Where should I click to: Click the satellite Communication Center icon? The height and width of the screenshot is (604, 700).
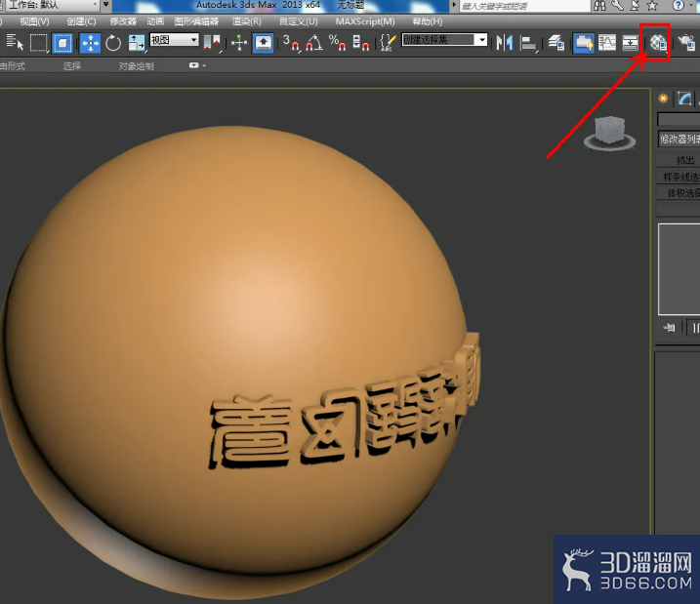click(635, 5)
